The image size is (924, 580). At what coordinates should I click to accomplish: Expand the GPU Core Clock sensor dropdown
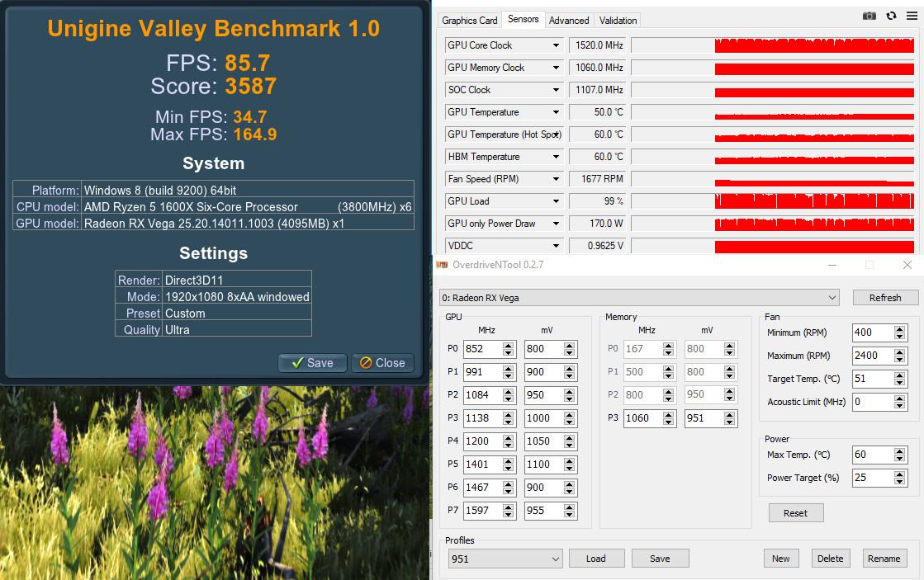click(x=556, y=45)
